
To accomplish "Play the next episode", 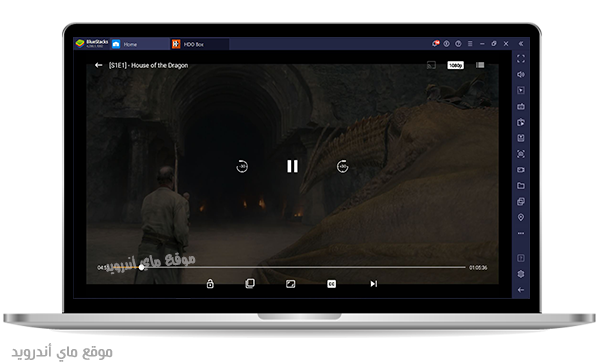I will pyautogui.click(x=373, y=284).
